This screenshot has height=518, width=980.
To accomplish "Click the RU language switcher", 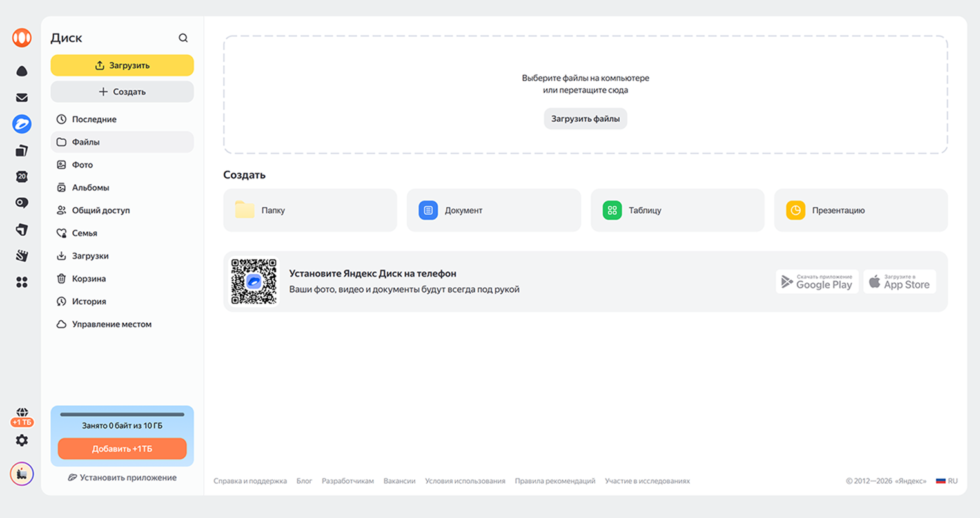I will pos(946,481).
